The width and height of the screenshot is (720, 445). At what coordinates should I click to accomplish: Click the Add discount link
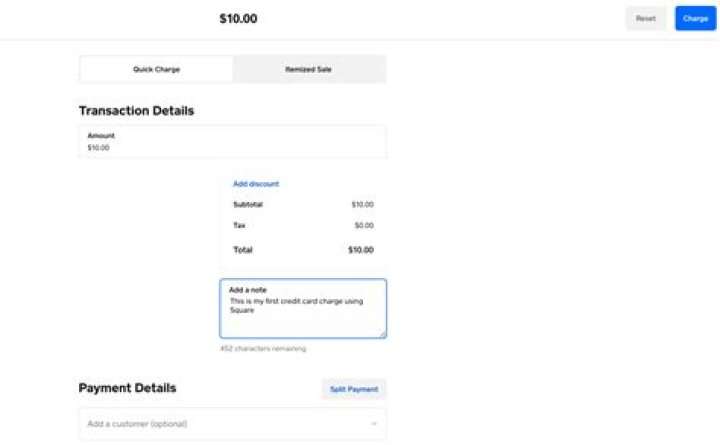click(x=256, y=184)
